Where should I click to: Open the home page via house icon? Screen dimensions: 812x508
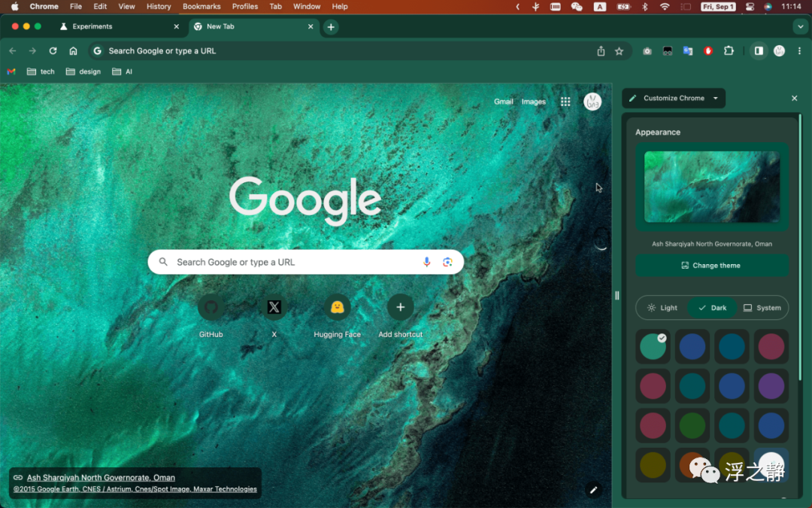point(73,51)
